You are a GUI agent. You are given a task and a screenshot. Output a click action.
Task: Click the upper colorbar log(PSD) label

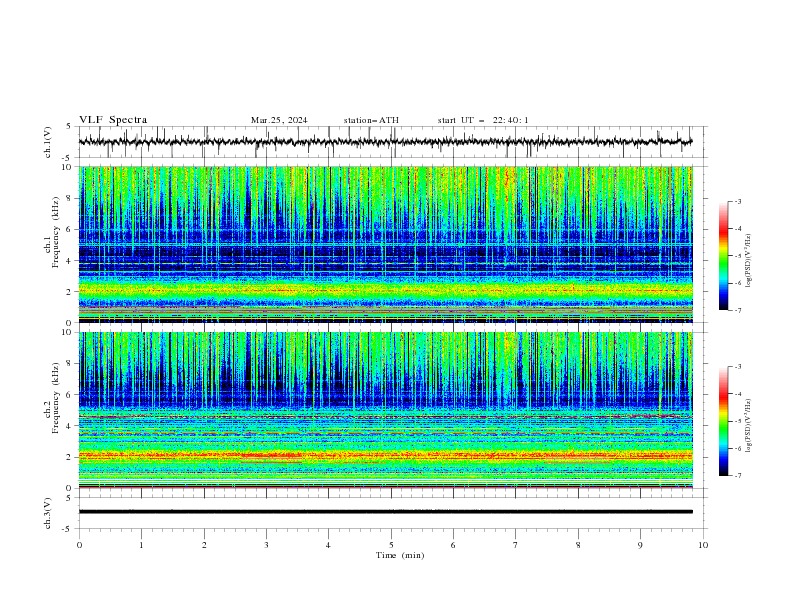point(748,261)
